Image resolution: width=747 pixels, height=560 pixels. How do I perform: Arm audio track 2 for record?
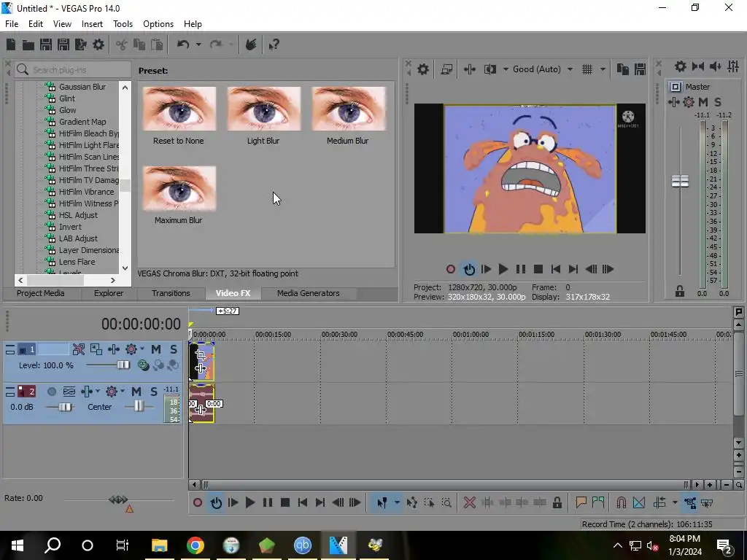52,392
